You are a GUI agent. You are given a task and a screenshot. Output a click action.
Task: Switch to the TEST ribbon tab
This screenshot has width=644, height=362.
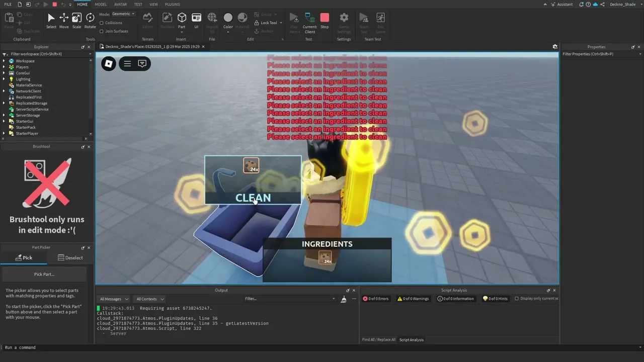click(x=138, y=4)
